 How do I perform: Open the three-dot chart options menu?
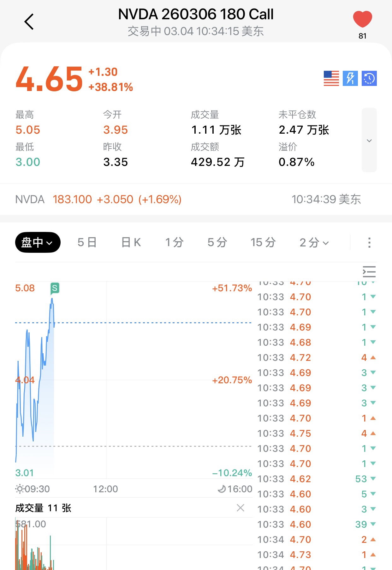pos(369,242)
